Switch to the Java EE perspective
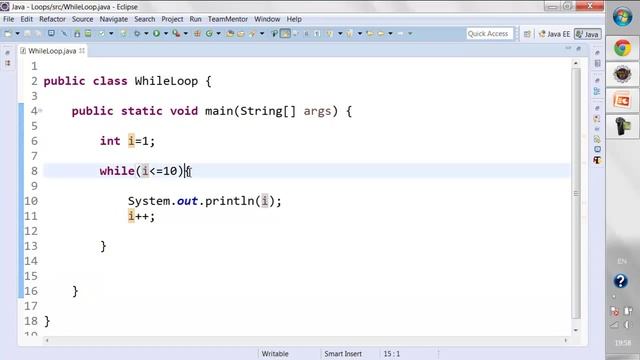The height and width of the screenshot is (360, 640). pyautogui.click(x=554, y=34)
